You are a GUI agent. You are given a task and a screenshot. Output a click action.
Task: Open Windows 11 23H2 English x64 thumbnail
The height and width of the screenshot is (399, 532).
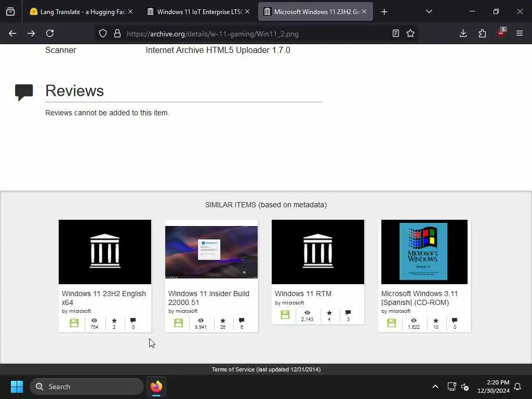tap(105, 252)
